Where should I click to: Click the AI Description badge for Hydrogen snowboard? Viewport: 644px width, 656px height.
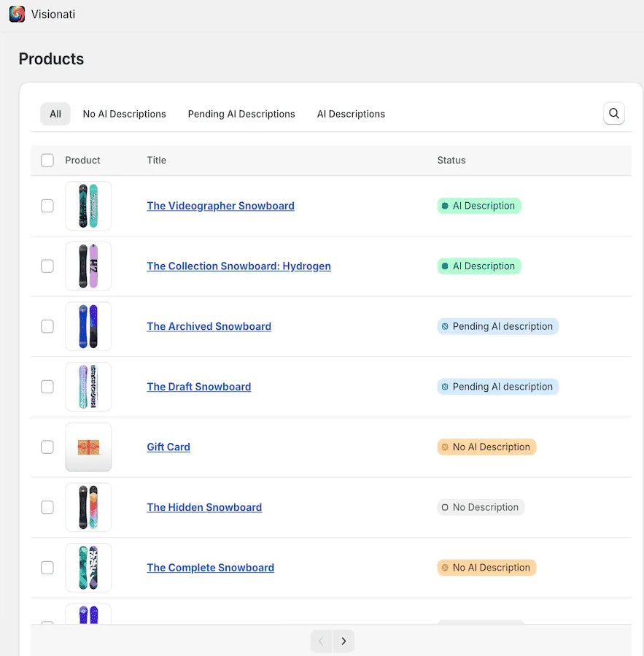tap(478, 266)
